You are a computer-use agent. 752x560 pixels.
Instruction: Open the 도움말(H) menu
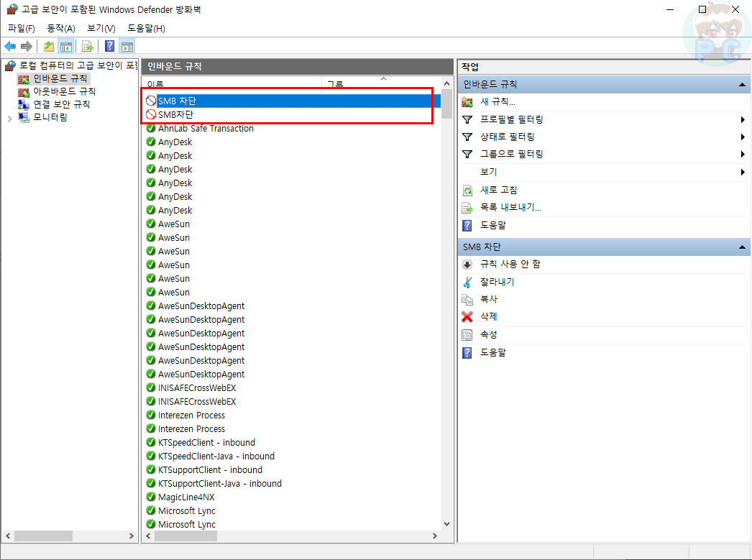coord(146,28)
